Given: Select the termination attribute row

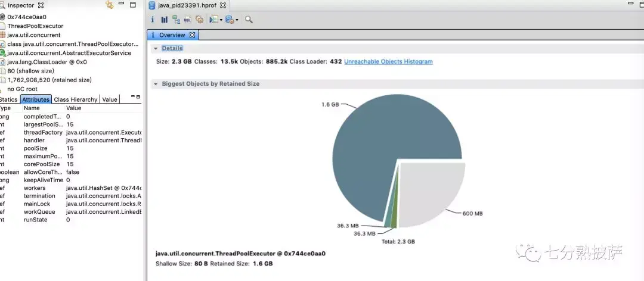Looking at the screenshot, I should pyautogui.click(x=70, y=196).
